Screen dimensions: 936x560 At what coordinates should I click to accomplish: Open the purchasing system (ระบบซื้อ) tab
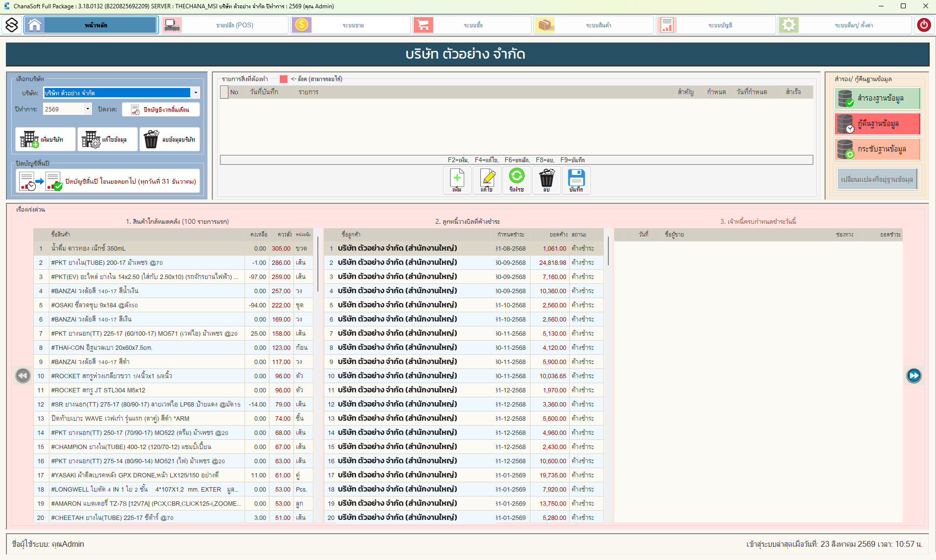click(472, 25)
